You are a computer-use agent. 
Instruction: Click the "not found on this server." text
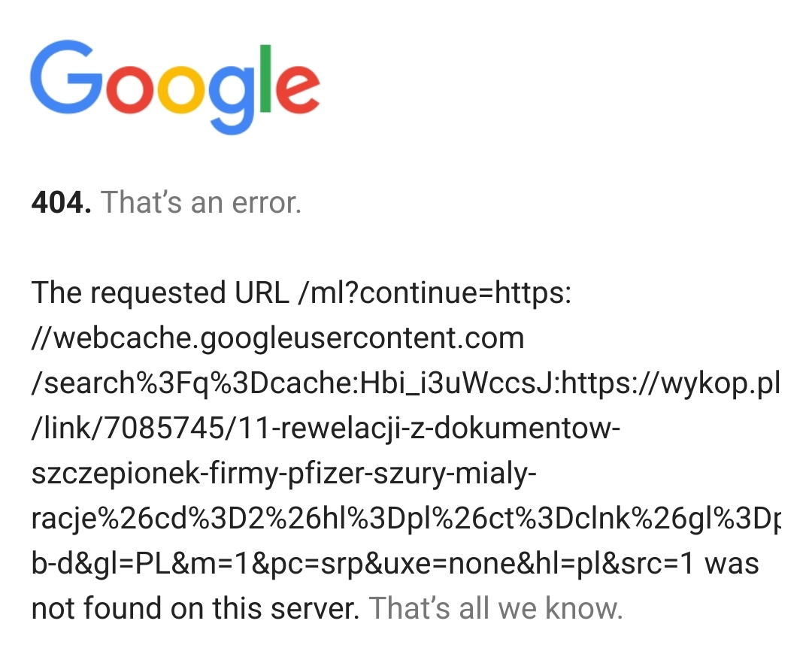pyautogui.click(x=194, y=608)
